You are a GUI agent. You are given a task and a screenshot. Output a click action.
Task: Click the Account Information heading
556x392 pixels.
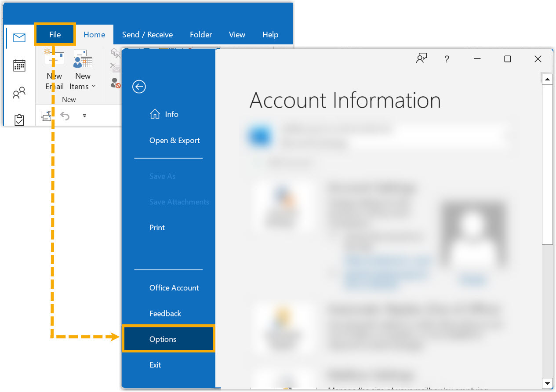click(345, 100)
